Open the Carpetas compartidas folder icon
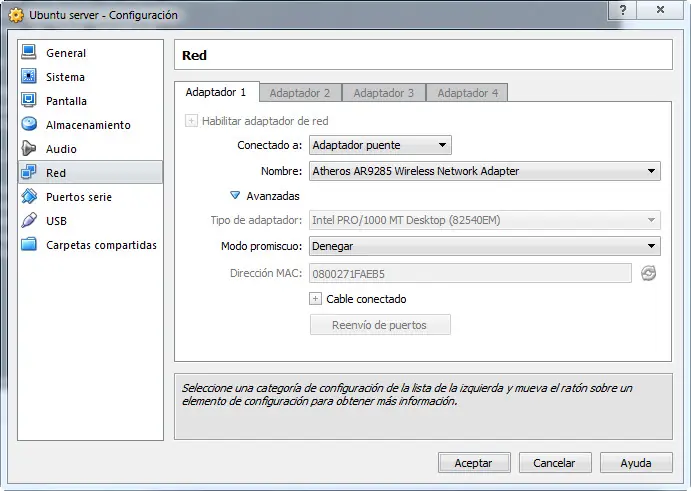This screenshot has height=491, width=691. tap(29, 244)
